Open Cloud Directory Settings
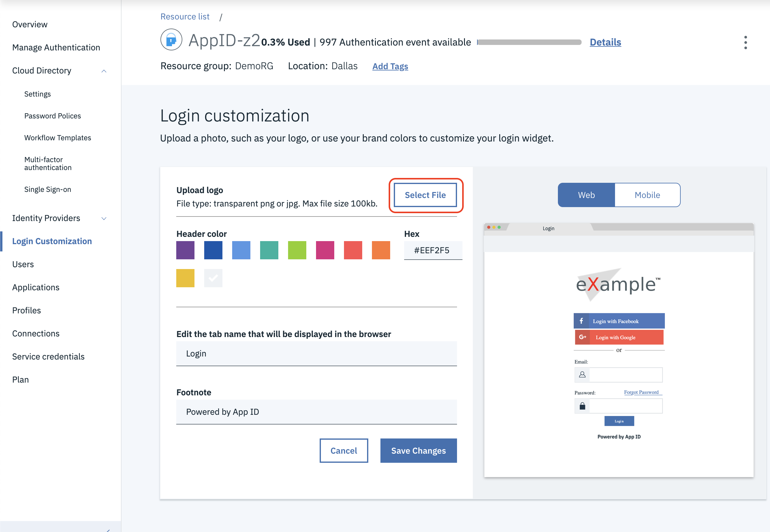The width and height of the screenshot is (770, 532). pyautogui.click(x=37, y=94)
